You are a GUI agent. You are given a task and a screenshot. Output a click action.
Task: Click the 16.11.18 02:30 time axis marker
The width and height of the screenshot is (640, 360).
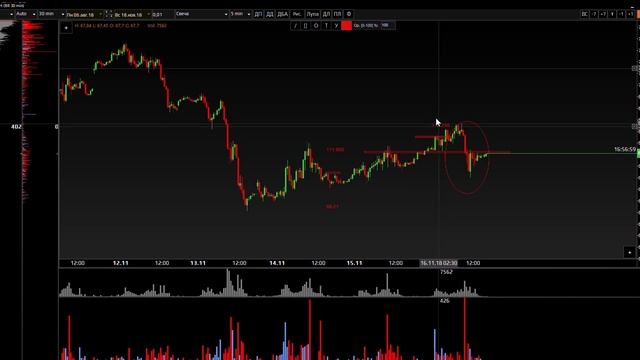tap(439, 263)
